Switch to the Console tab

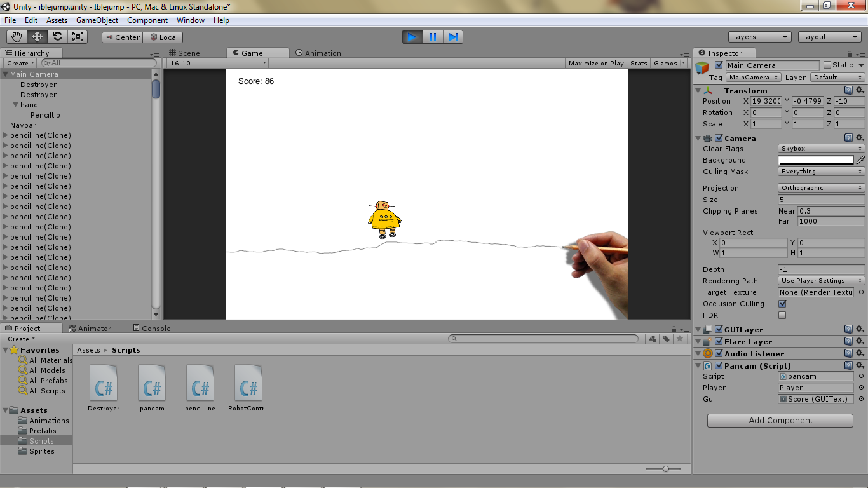152,329
